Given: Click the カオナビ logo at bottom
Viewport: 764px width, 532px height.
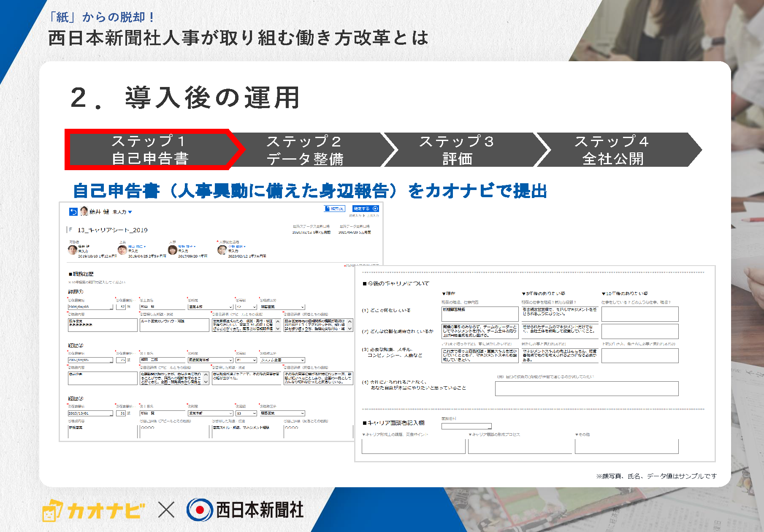Looking at the screenshot, I should click(94, 510).
